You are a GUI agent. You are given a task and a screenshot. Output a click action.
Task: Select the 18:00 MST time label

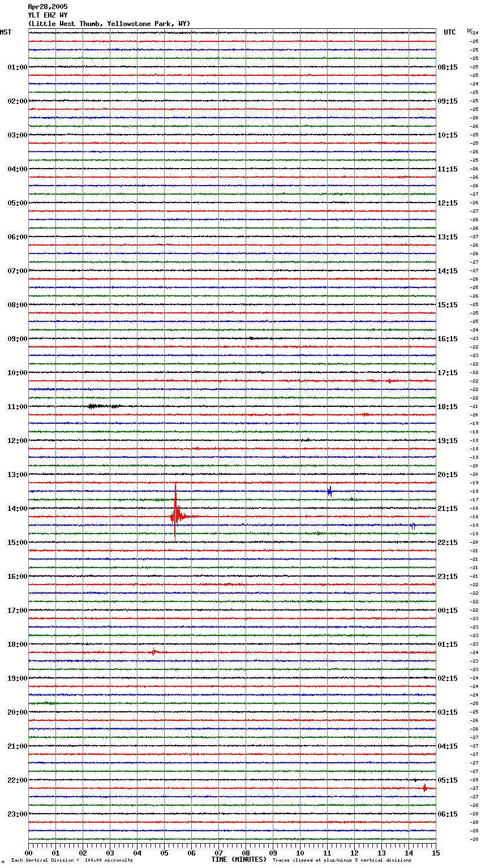pos(18,644)
